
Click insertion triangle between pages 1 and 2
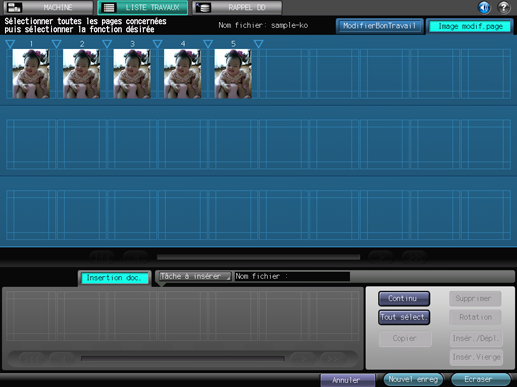tap(57, 44)
